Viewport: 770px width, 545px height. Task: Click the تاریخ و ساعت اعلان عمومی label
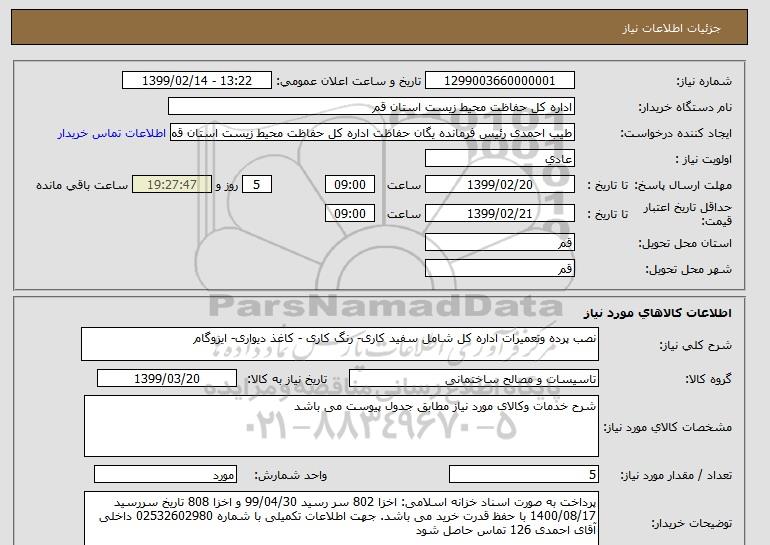[349, 81]
